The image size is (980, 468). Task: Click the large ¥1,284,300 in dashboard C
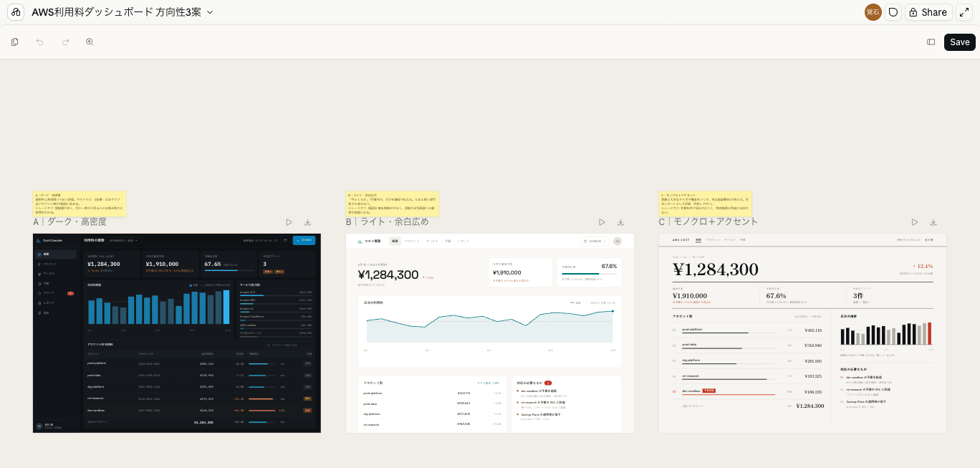pyautogui.click(x=716, y=269)
